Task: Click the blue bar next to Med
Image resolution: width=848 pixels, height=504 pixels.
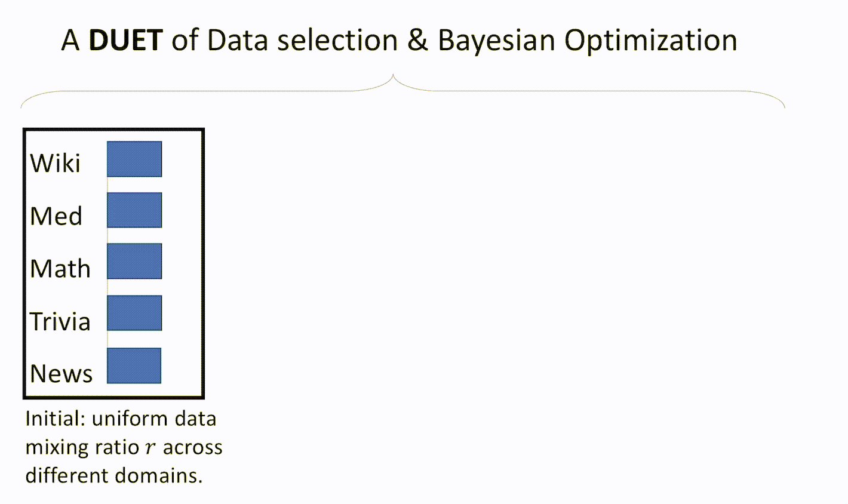Action: (134, 210)
